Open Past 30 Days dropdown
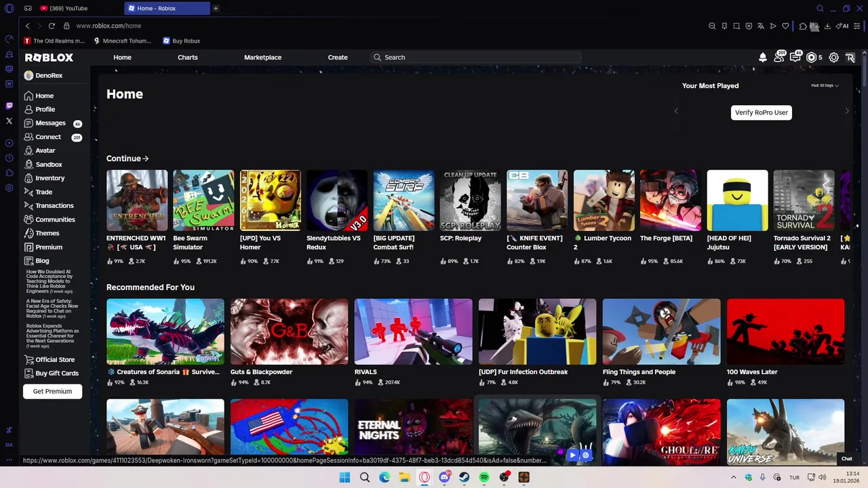This screenshot has height=488, width=868. point(825,85)
